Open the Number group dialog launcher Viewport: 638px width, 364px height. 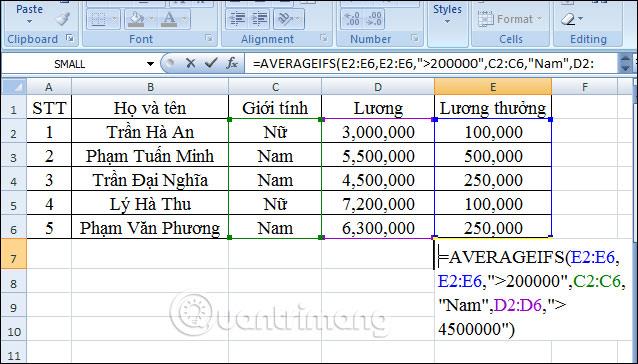click(414, 38)
